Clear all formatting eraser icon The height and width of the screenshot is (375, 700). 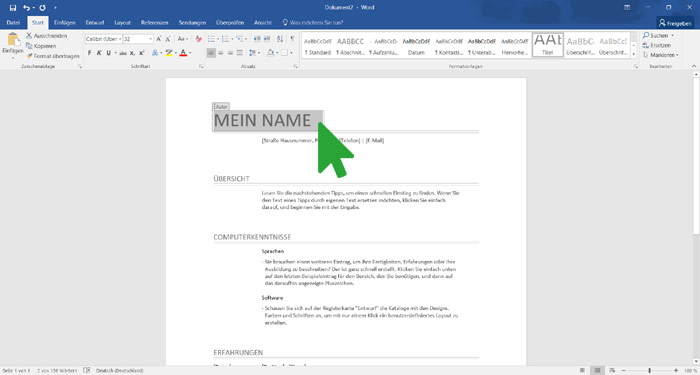(199, 39)
